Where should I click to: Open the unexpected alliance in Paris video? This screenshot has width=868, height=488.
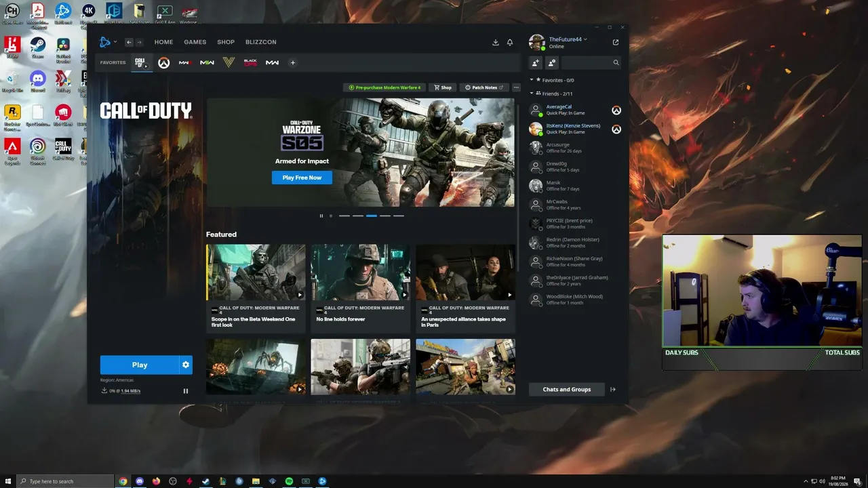coord(465,288)
